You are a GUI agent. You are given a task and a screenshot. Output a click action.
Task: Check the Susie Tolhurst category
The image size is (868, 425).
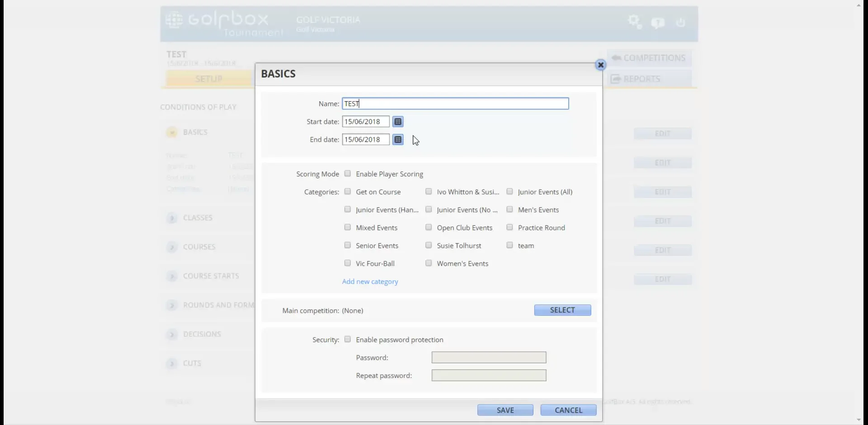(x=429, y=245)
